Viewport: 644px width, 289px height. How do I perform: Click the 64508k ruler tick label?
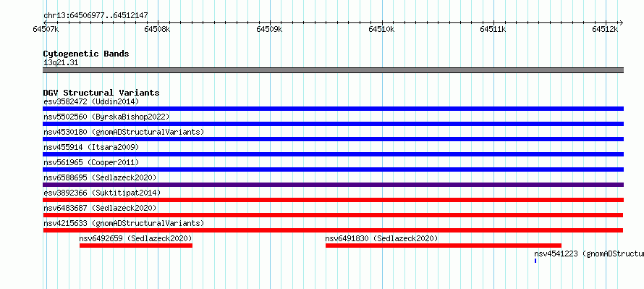[x=157, y=30]
